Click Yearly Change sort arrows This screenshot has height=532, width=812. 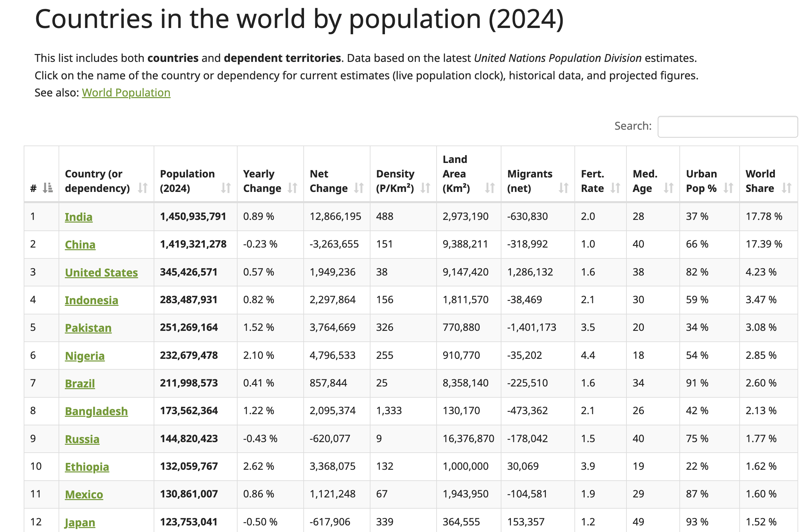pos(292,188)
